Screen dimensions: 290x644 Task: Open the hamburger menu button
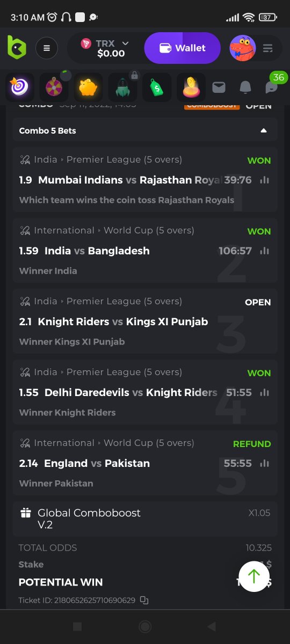(x=47, y=48)
